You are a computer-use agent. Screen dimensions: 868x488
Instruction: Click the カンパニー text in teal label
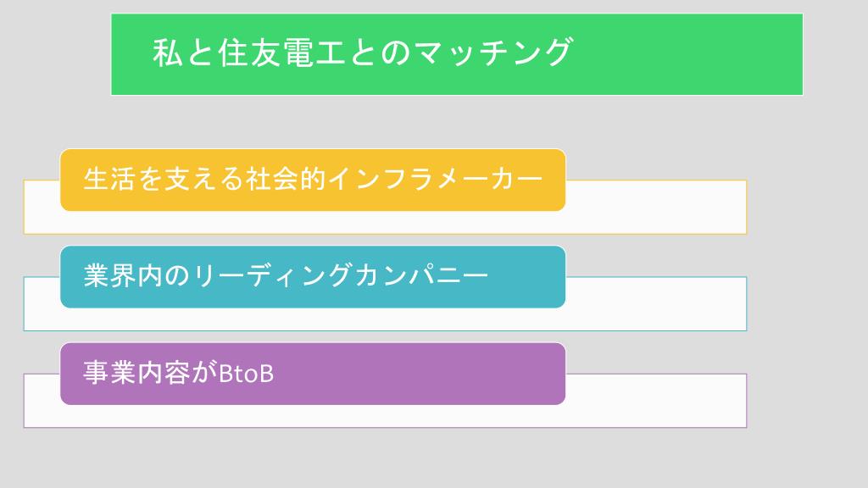click(421, 275)
